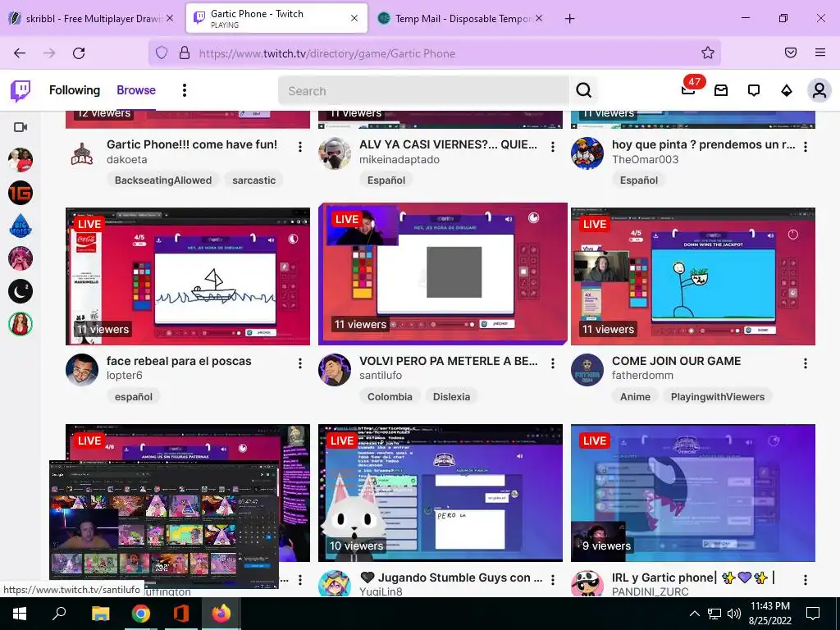Open options menu for santilufo stream
Screen dimensions: 840x630
tap(553, 363)
